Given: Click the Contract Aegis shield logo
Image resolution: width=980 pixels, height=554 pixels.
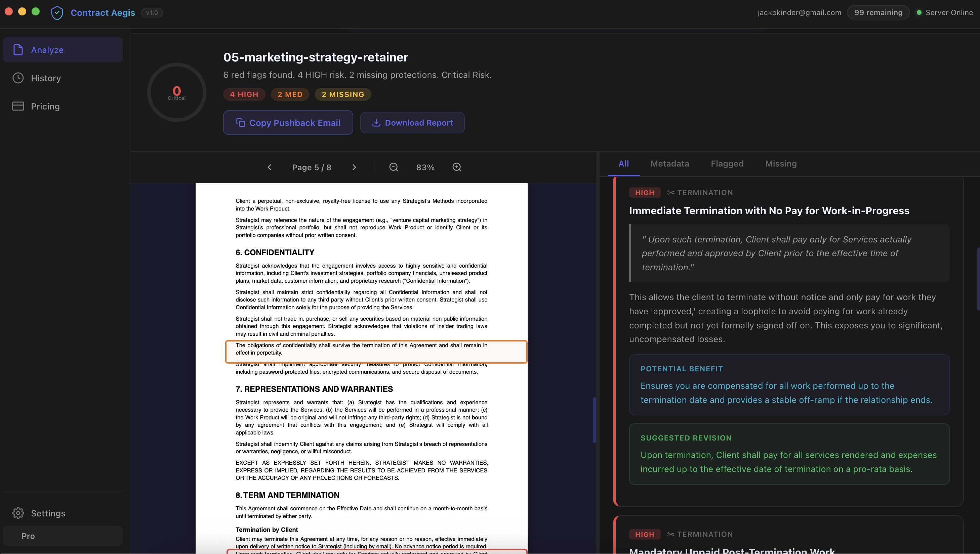Looking at the screenshot, I should tap(57, 12).
